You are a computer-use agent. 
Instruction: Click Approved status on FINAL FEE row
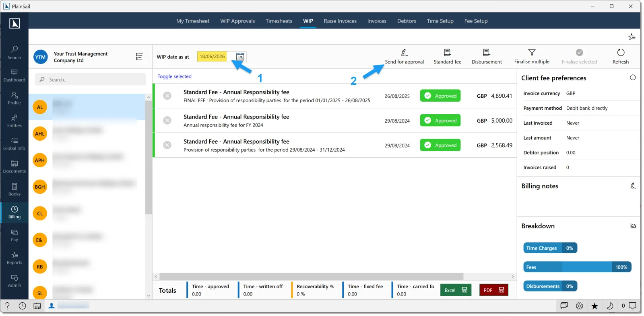440,96
